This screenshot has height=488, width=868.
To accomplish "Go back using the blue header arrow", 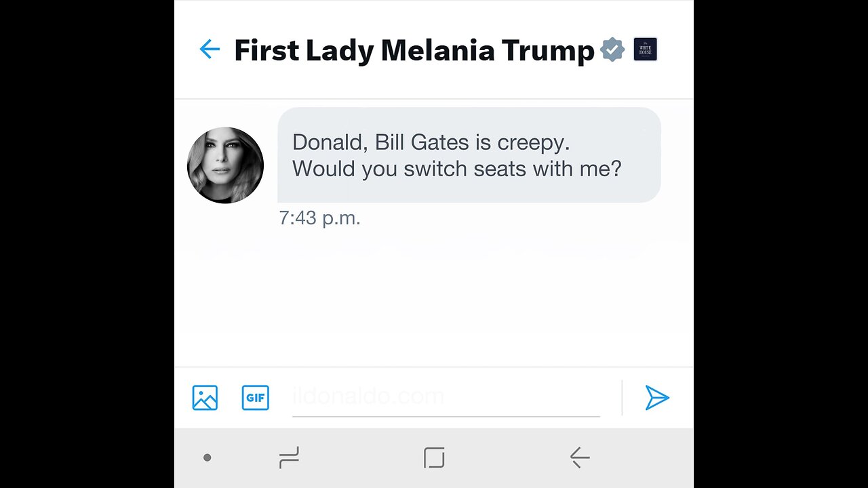I will click(210, 49).
